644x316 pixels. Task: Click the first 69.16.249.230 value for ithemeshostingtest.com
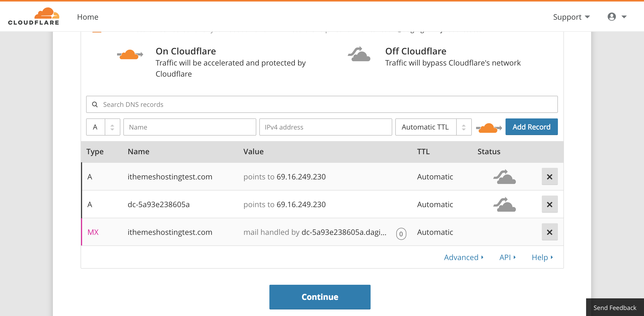pyautogui.click(x=301, y=177)
